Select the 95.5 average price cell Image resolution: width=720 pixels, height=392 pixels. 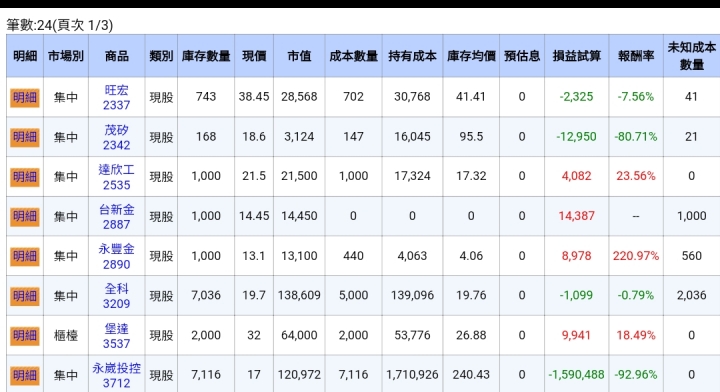471,137
